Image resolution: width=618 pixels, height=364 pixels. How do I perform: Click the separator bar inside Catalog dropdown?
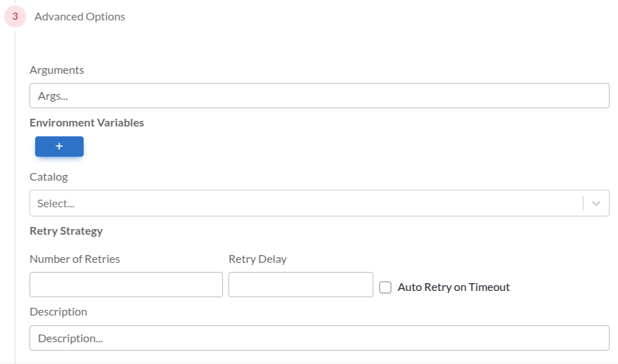coord(583,203)
